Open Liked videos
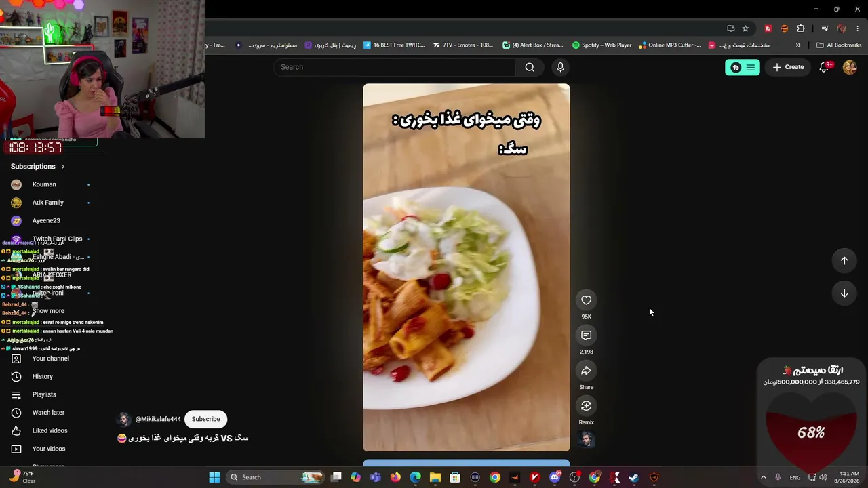This screenshot has width=868, height=488. coord(50,430)
